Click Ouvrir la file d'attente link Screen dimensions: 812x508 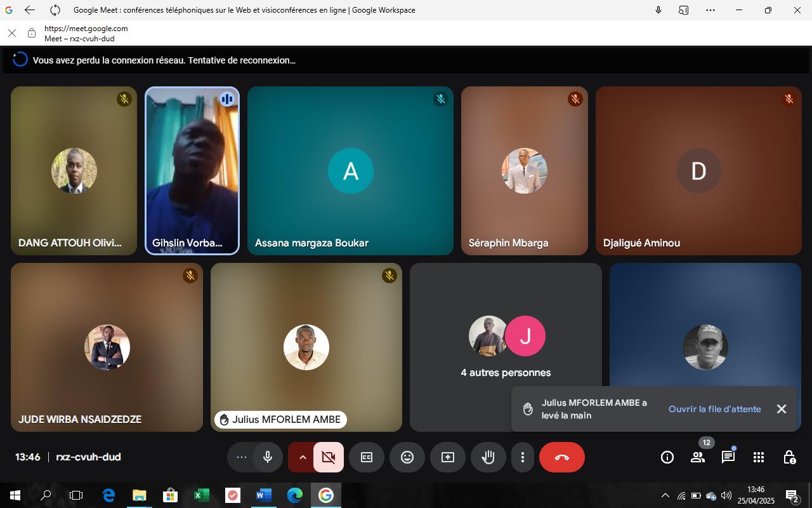point(714,409)
